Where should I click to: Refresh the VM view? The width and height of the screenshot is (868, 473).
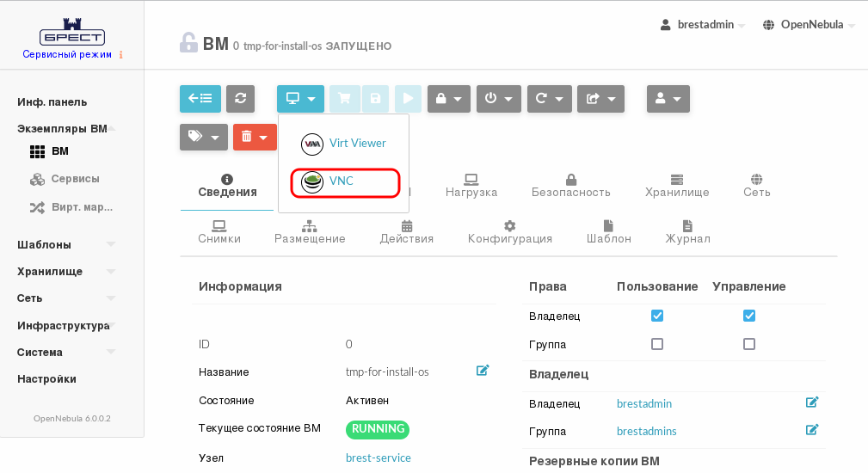pos(241,99)
